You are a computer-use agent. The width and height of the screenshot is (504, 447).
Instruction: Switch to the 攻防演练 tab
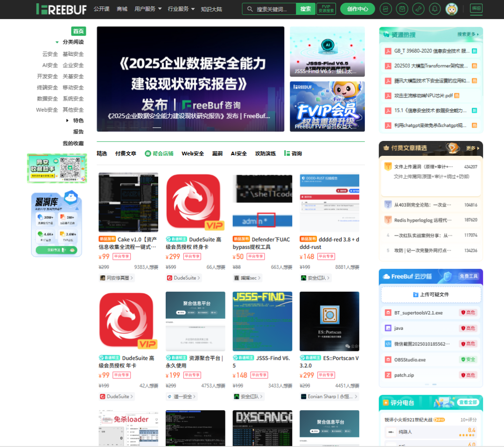click(x=266, y=154)
